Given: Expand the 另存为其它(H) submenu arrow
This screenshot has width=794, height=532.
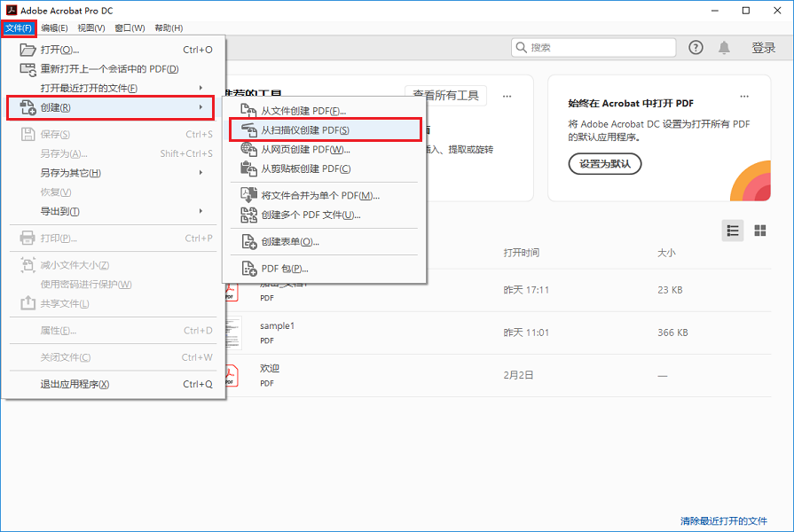Looking at the screenshot, I should click(x=201, y=173).
